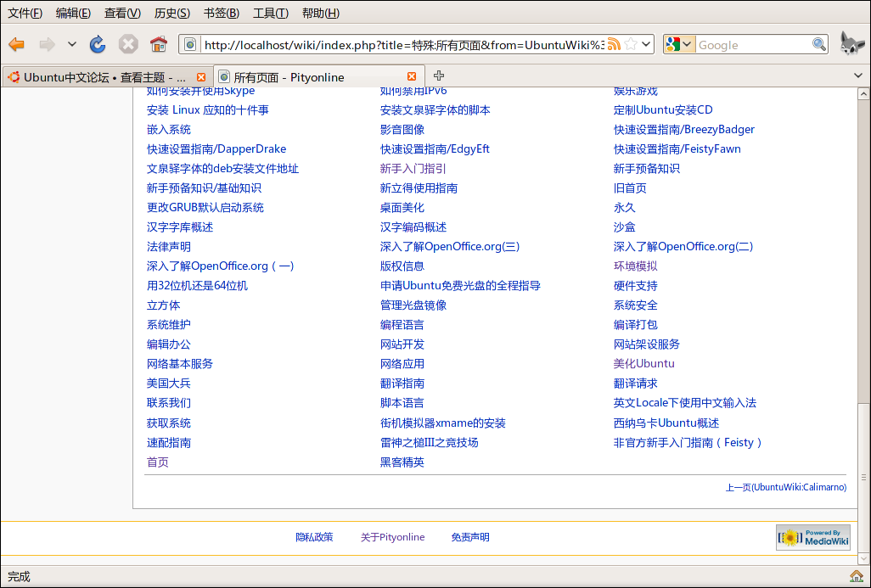
Task: Open the 关于Pityonline footer link
Action: tap(393, 537)
